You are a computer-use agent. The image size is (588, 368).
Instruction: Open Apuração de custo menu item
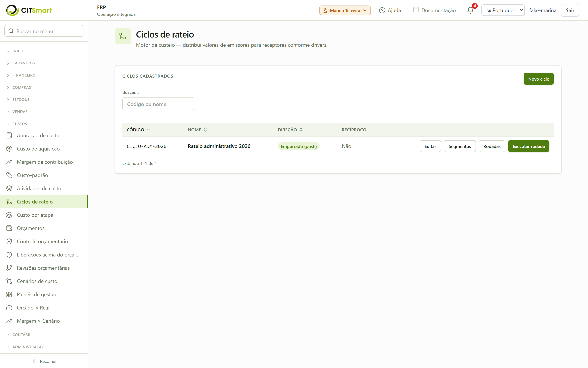(x=44, y=136)
